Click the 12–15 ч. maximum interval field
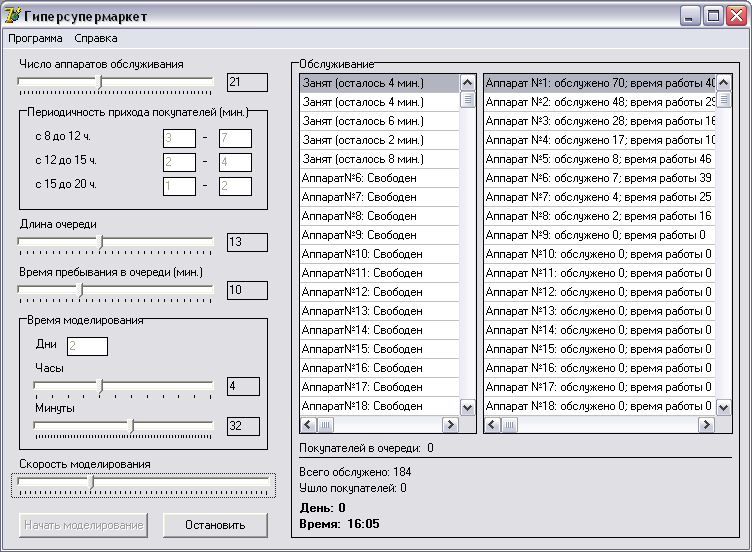Screen dimensions: 752x552 pyautogui.click(x=235, y=162)
